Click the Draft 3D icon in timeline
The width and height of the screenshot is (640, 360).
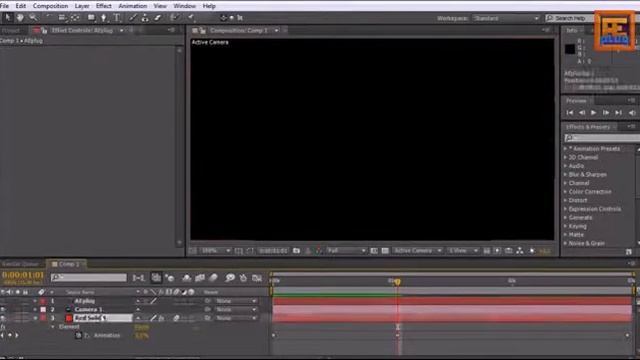(170, 278)
